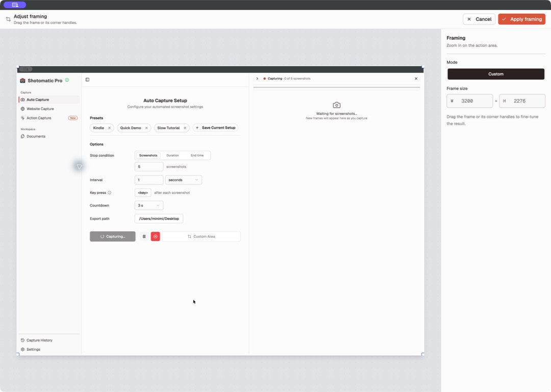
Task: Cancel the framing adjustment
Action: 479,19
